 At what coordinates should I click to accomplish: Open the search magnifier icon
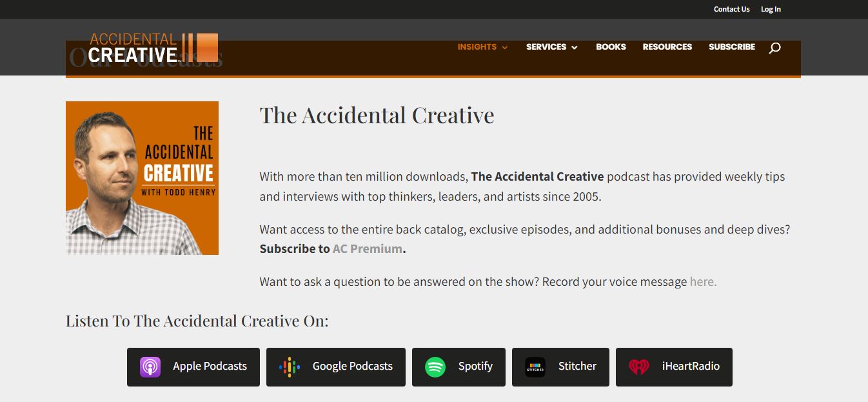point(774,48)
